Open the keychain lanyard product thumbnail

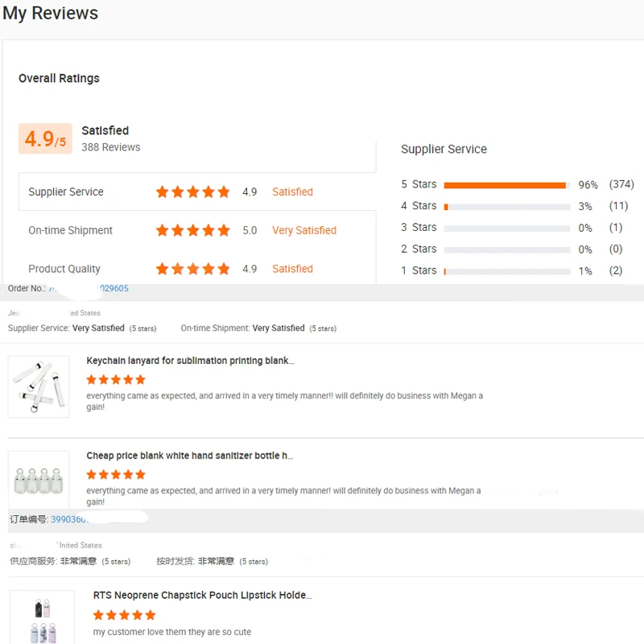pos(39,386)
